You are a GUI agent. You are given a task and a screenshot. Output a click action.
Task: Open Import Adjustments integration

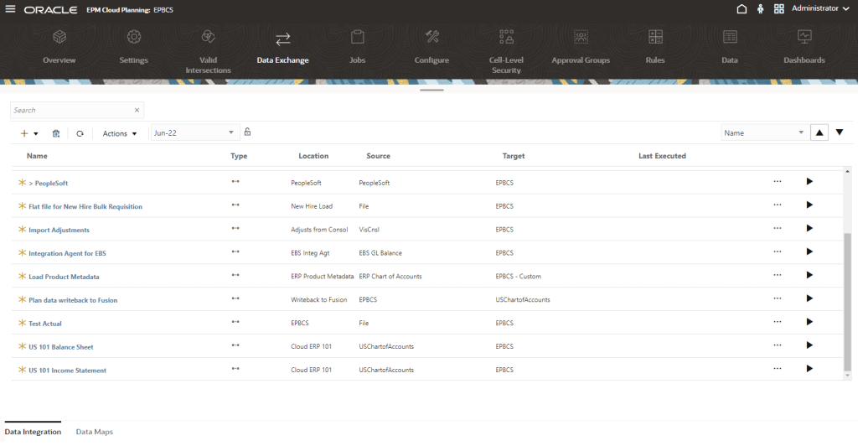point(59,230)
